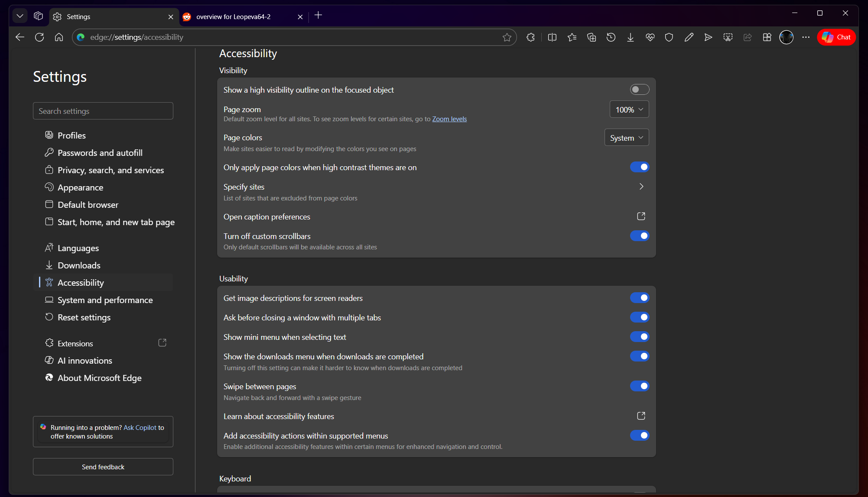Follow the Zoom levels link
The image size is (868, 497).
click(449, 119)
